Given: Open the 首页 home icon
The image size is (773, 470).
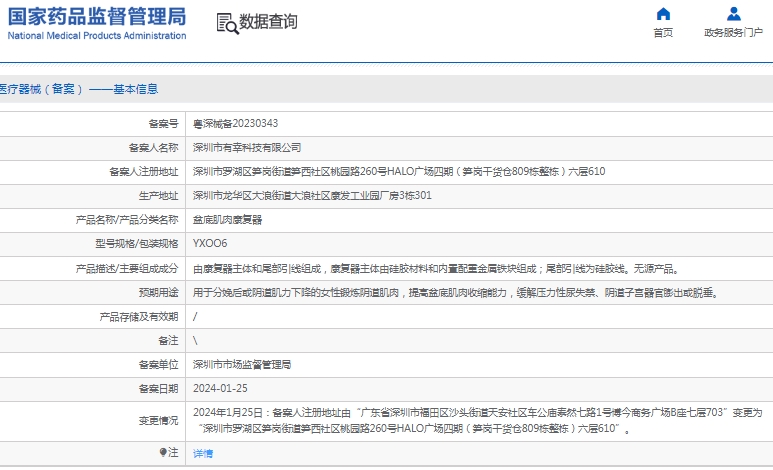Looking at the screenshot, I should point(663,14).
